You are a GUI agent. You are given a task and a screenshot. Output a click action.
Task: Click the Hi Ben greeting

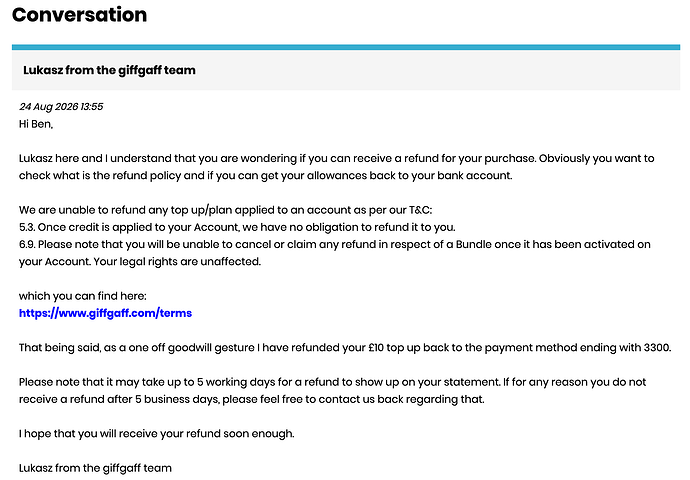[36, 124]
